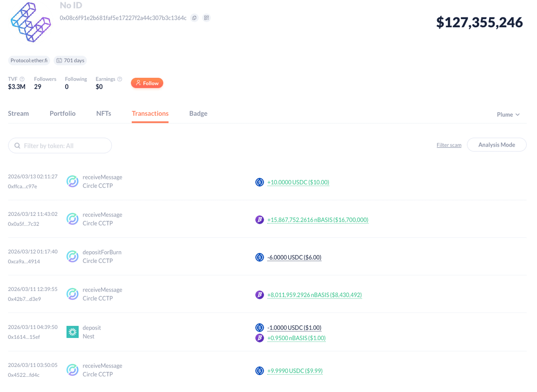Open the +0.9500 nBASIS ($1.00) amount link
The width and height of the screenshot is (537, 392).
click(x=296, y=338)
